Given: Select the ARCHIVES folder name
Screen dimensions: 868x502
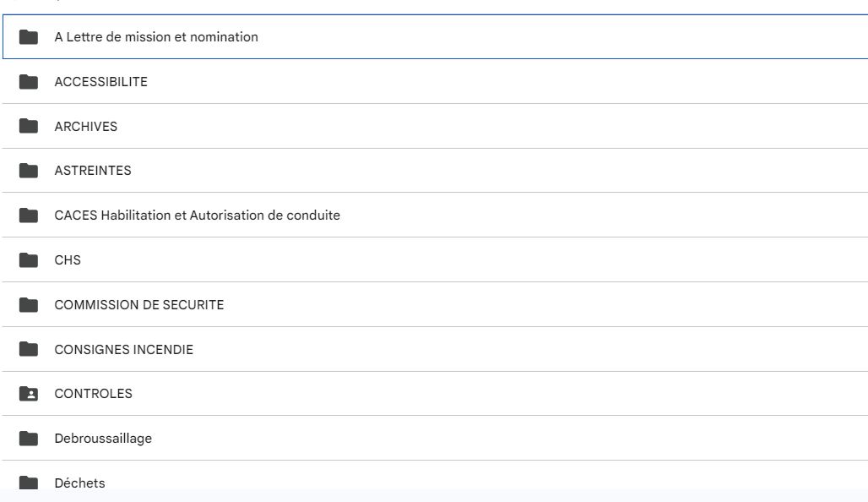Looking at the screenshot, I should click(x=86, y=126).
